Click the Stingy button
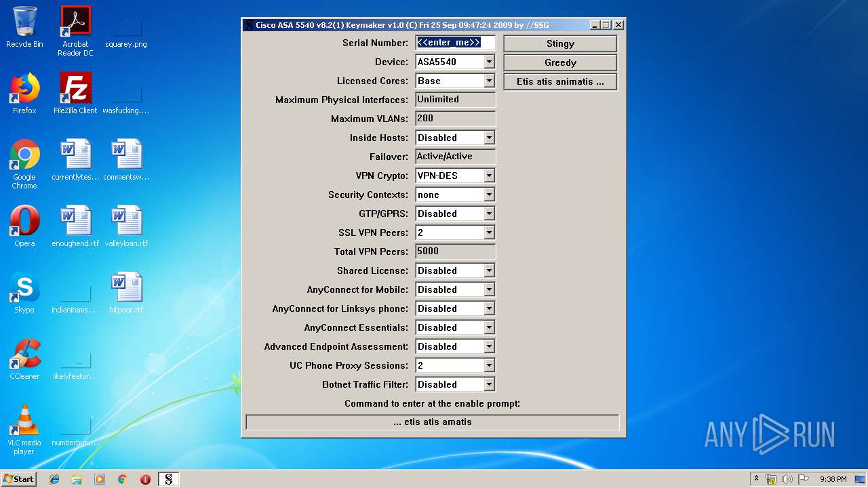This screenshot has width=868, height=488. click(x=560, y=43)
